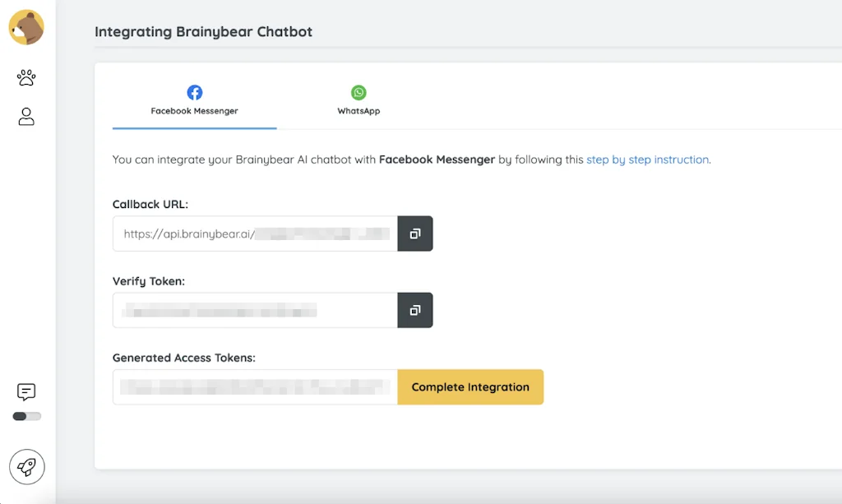
Task: Toggle the sidebar switch above rocket
Action: tap(26, 416)
